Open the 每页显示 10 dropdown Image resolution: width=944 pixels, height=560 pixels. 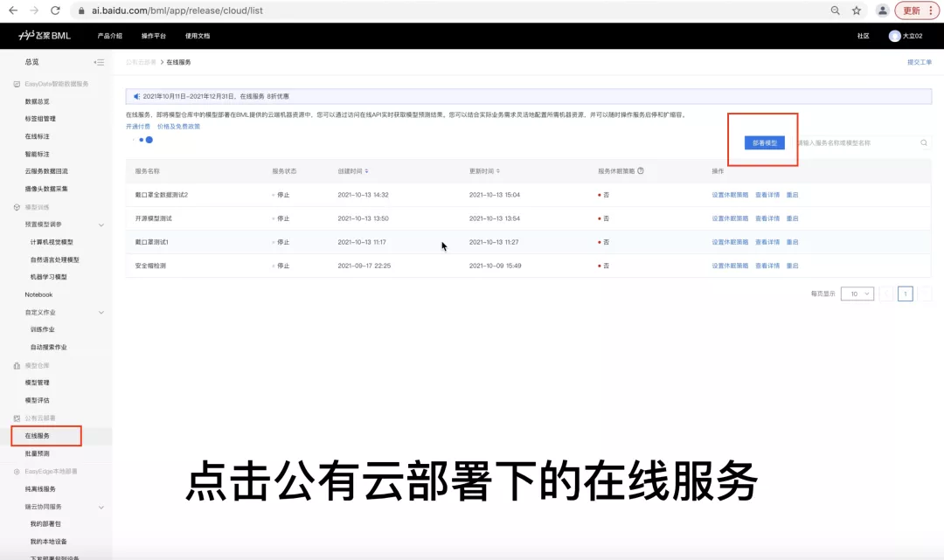857,294
